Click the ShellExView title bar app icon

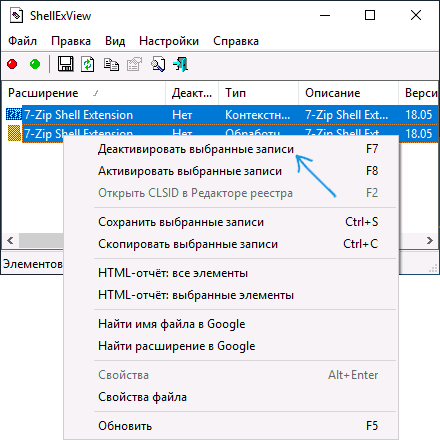click(16, 16)
